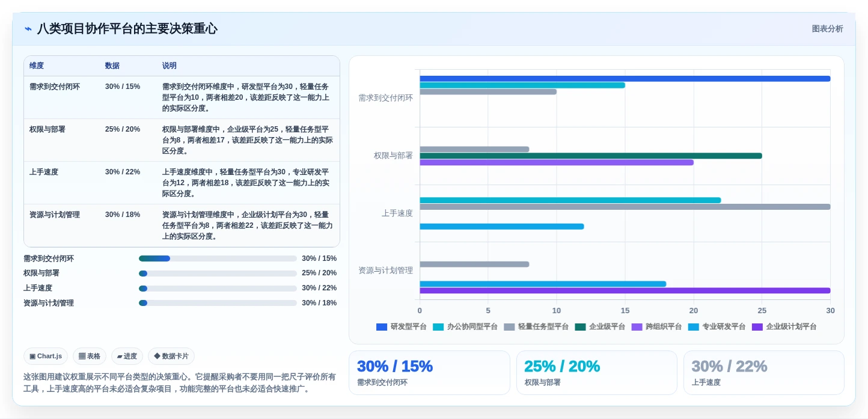The width and height of the screenshot is (868, 419).
Task: Toggle 跨组织平台 legend item
Action: click(x=656, y=327)
